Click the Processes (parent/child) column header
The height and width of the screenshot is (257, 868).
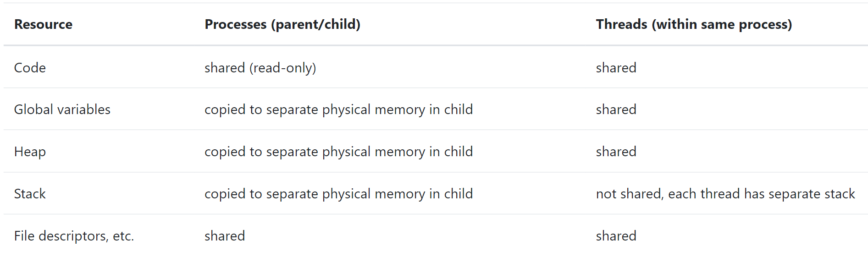(282, 24)
